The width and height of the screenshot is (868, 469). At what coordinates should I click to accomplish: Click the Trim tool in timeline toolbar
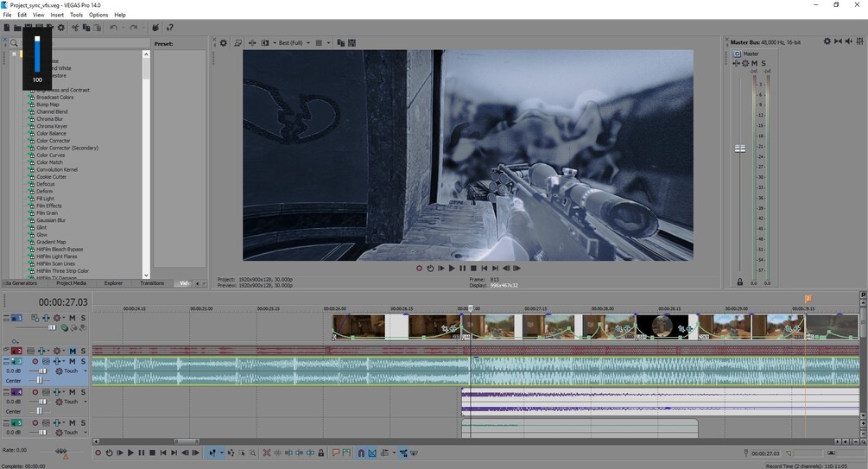coord(278,453)
